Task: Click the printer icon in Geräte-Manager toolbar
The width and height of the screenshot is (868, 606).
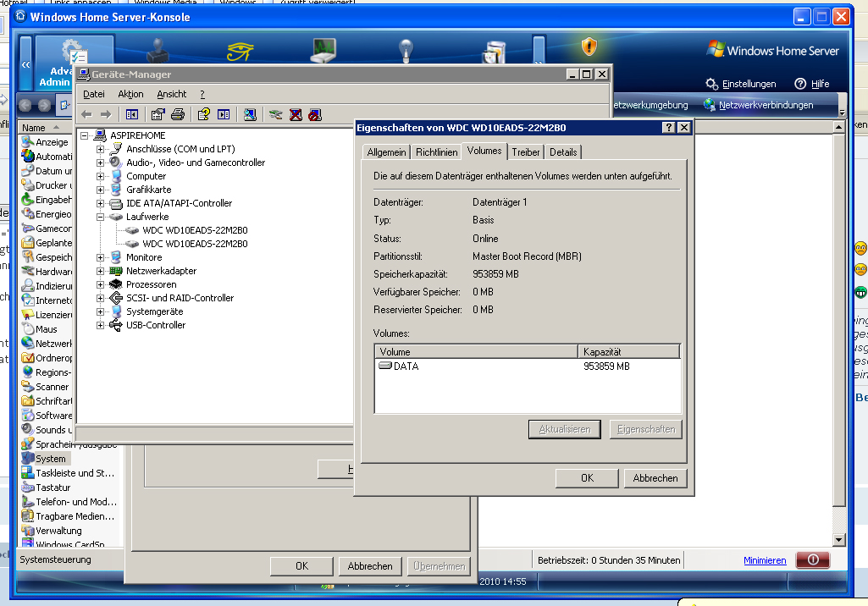Action: coord(178,114)
